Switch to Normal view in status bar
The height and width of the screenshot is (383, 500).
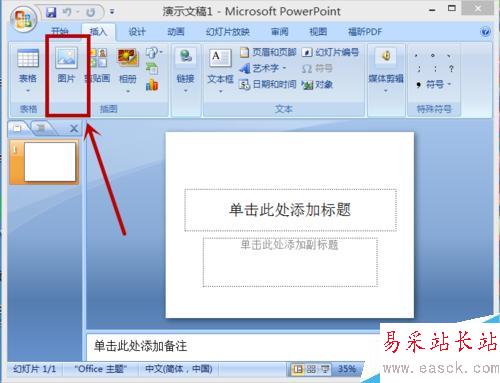pyautogui.click(x=298, y=369)
